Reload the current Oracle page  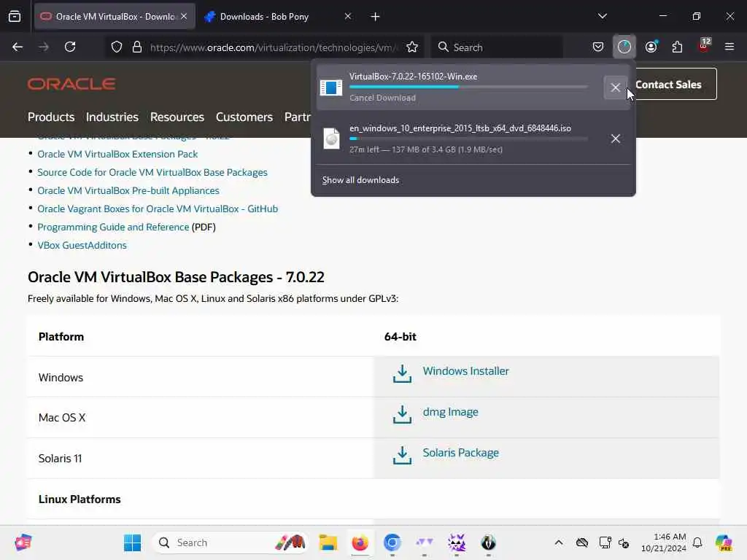[x=70, y=47]
